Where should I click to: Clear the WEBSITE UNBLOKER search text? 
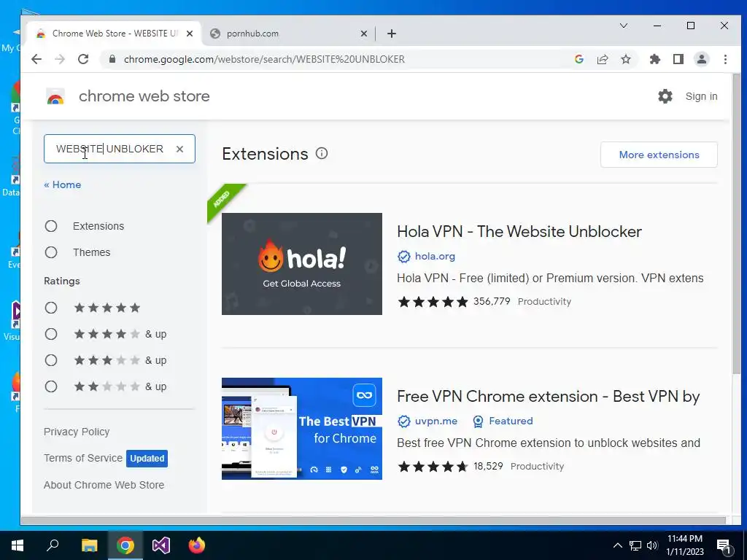(x=179, y=149)
